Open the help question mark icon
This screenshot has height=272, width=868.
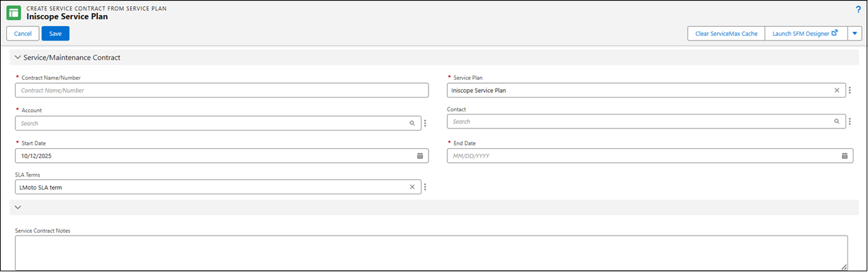point(858,10)
